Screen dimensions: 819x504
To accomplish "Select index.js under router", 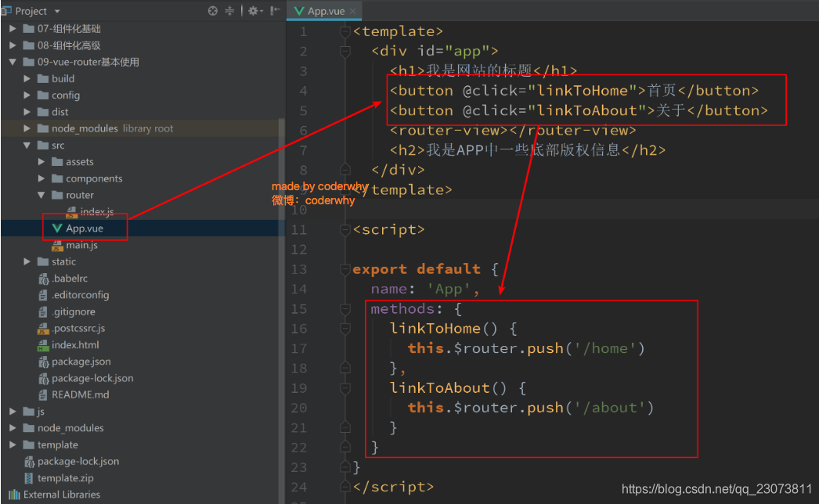I will [96, 211].
